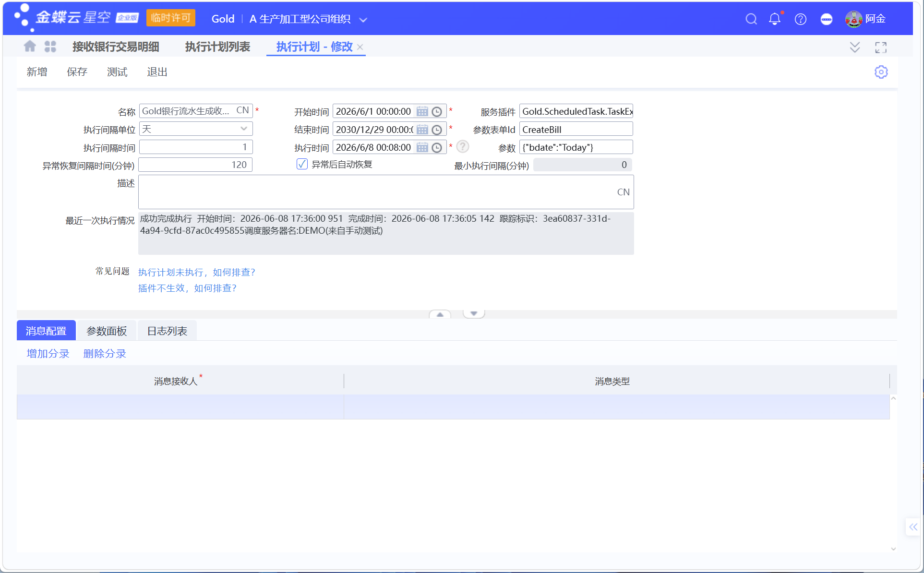The height and width of the screenshot is (573, 924).
Task: Click the 临时许可 badge
Action: click(x=171, y=18)
